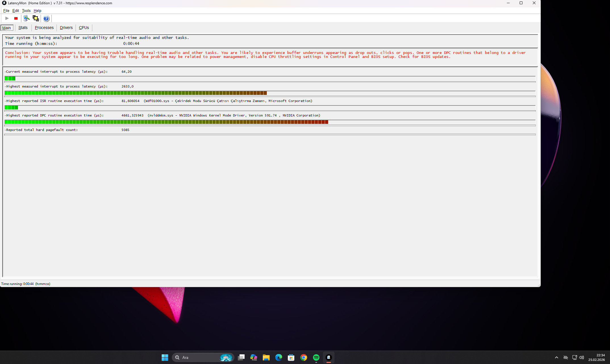Open the Edit menu

(x=16, y=11)
